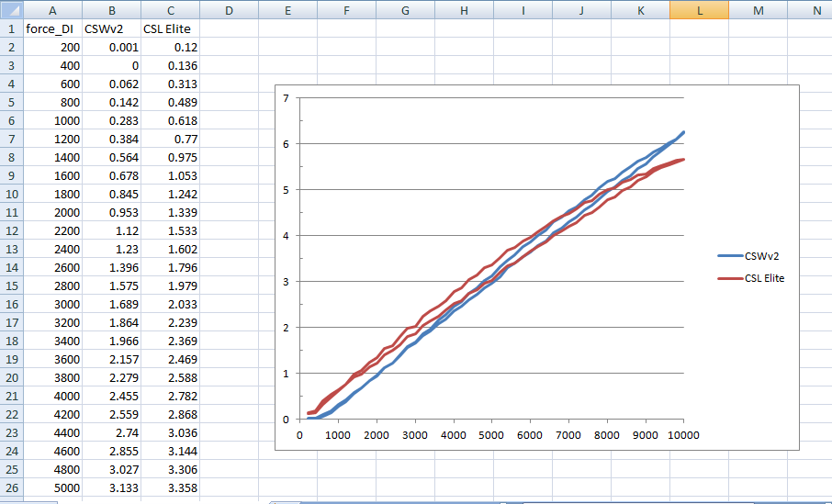Click the 7 label on vertical axis
Image resolution: width=832 pixels, height=504 pixels.
[x=287, y=98]
